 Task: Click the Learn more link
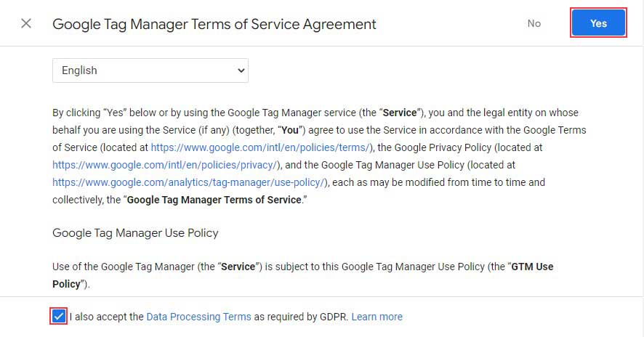(377, 317)
